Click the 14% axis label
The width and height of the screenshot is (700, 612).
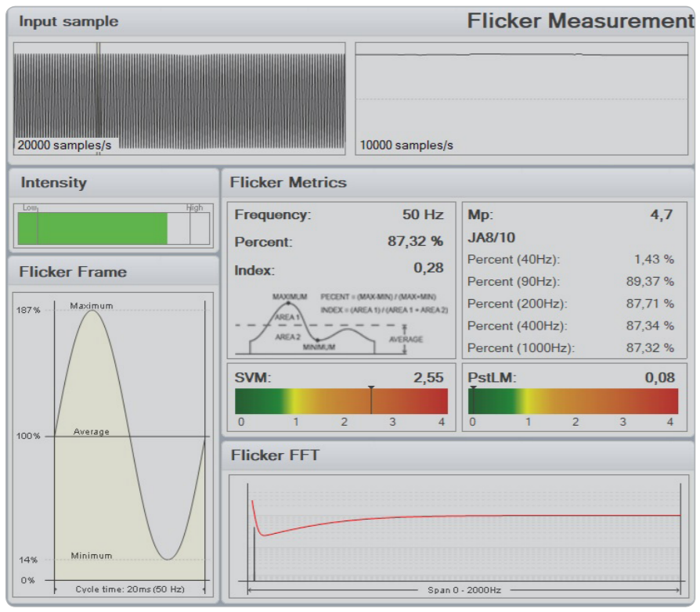28,560
